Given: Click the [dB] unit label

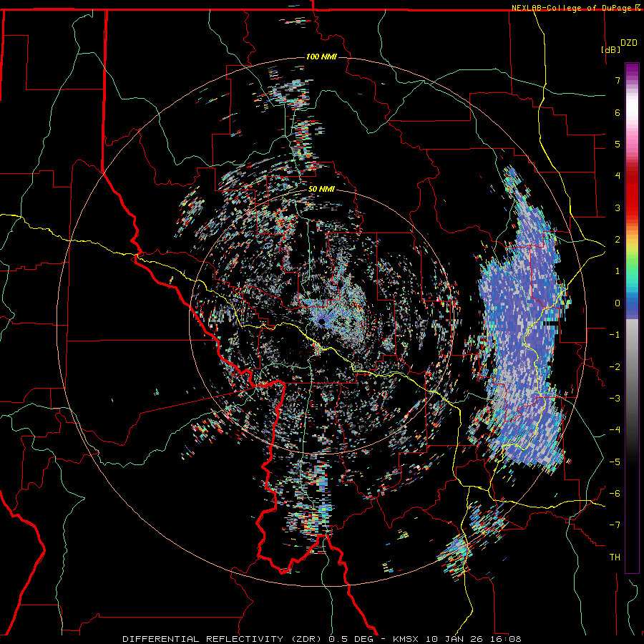Looking at the screenshot, I should click(611, 49).
